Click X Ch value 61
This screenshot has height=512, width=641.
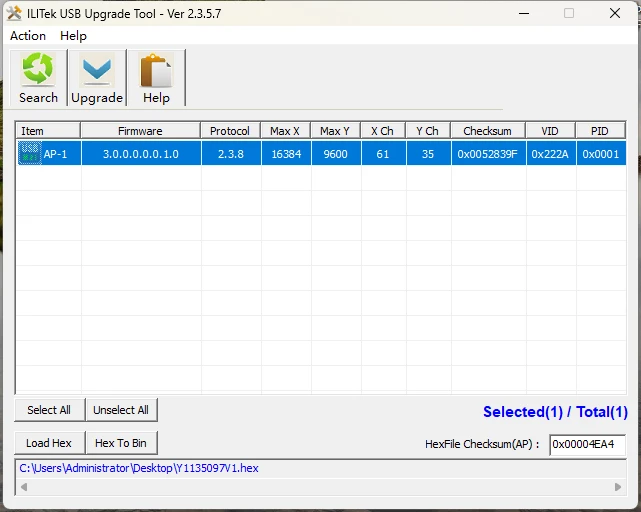click(383, 154)
